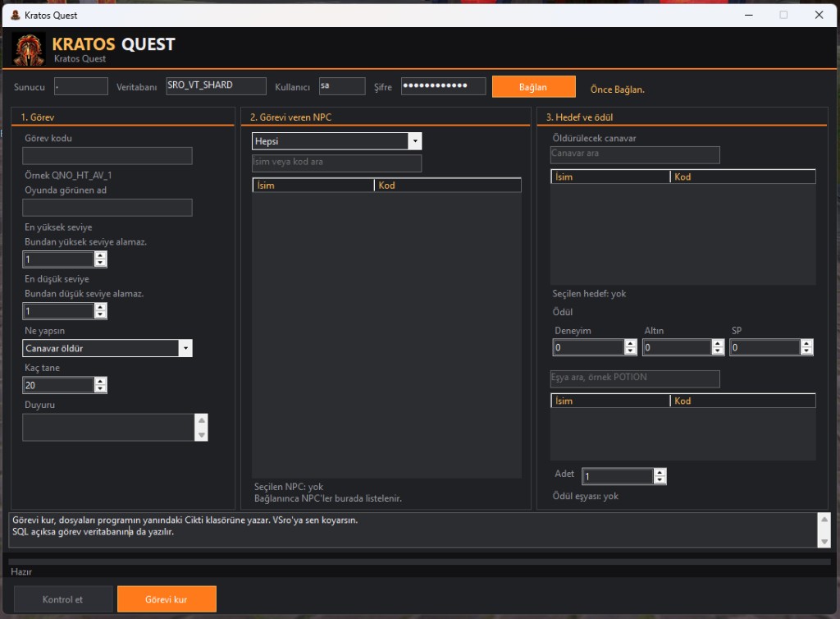Click the Ödül eşyası: yok label

[585, 497]
